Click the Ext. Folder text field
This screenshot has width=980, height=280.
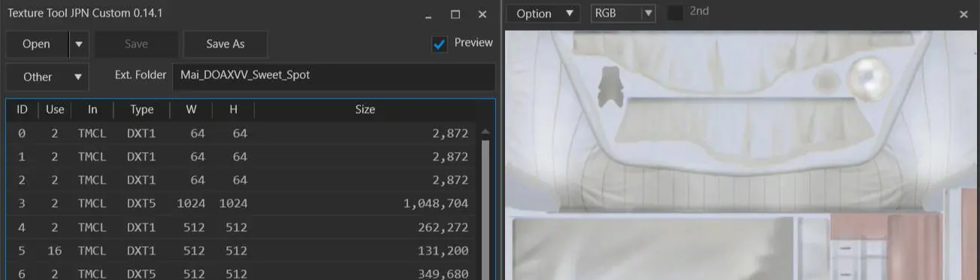click(334, 76)
